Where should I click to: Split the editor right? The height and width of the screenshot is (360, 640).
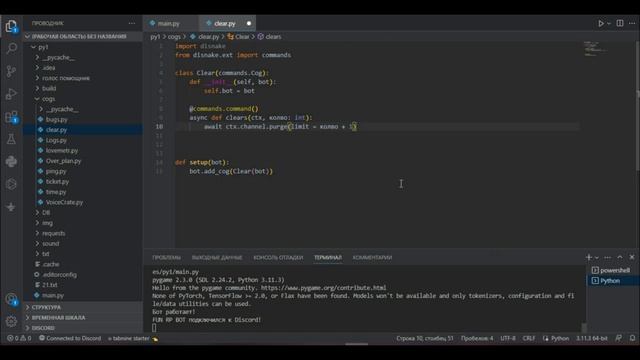620,23
